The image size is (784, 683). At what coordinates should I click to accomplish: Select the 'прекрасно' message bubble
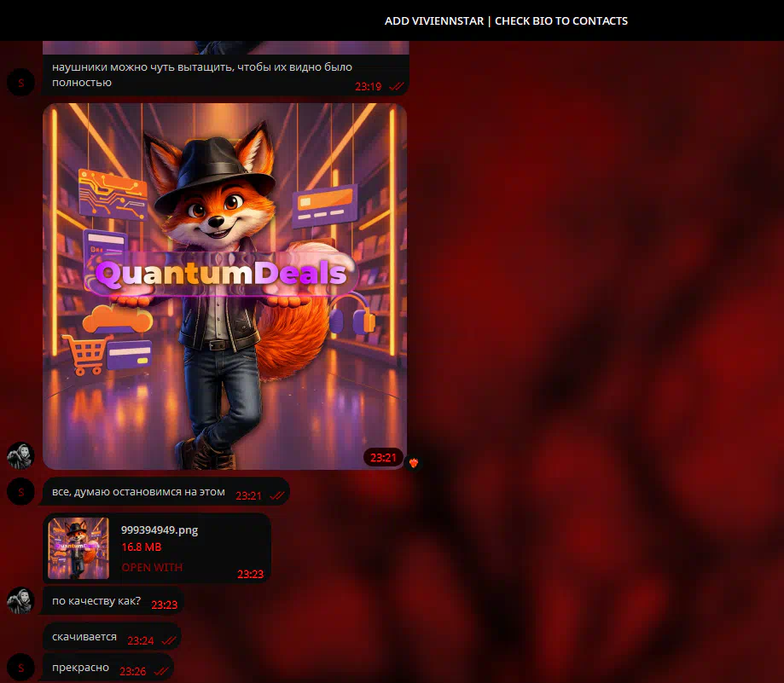point(80,668)
